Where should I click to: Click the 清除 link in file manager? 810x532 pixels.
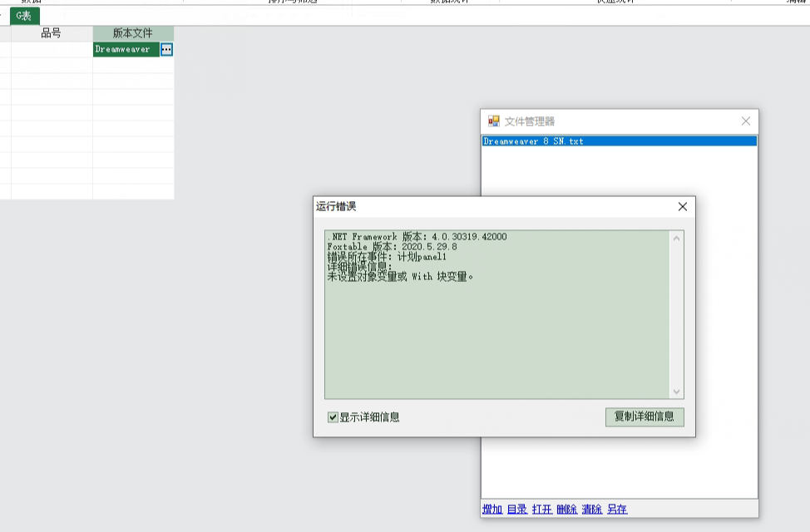point(592,509)
